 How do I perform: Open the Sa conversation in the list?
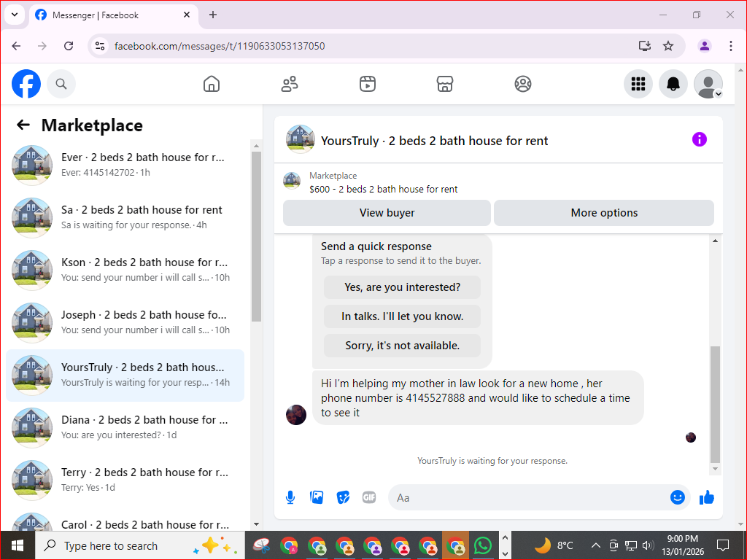tap(125, 217)
